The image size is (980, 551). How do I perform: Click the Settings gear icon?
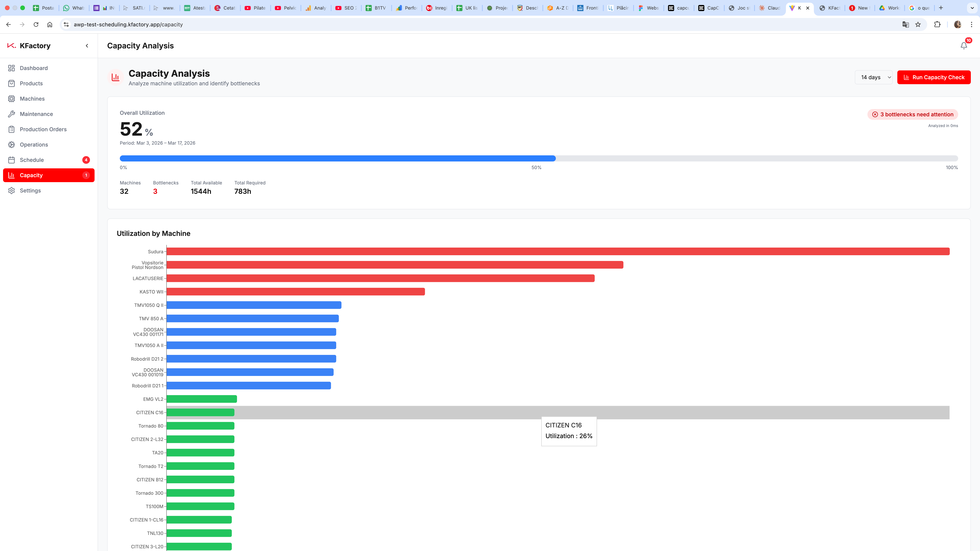(11, 191)
